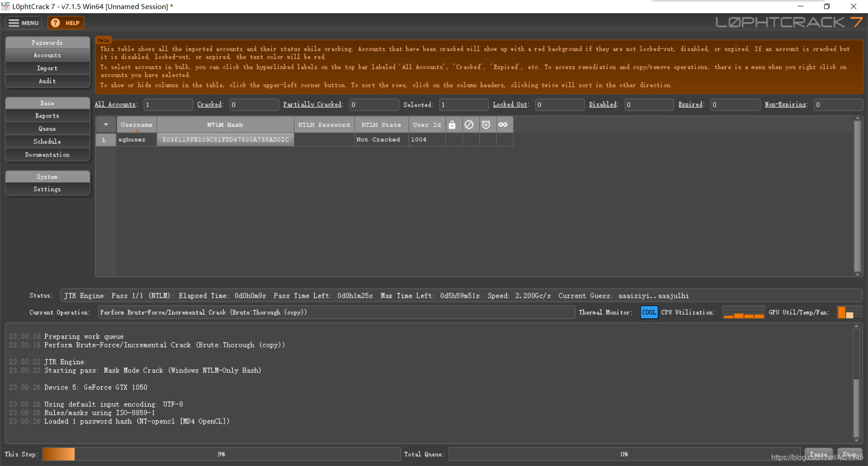
Task: Open the main MENU hamburger button
Action: click(24, 23)
